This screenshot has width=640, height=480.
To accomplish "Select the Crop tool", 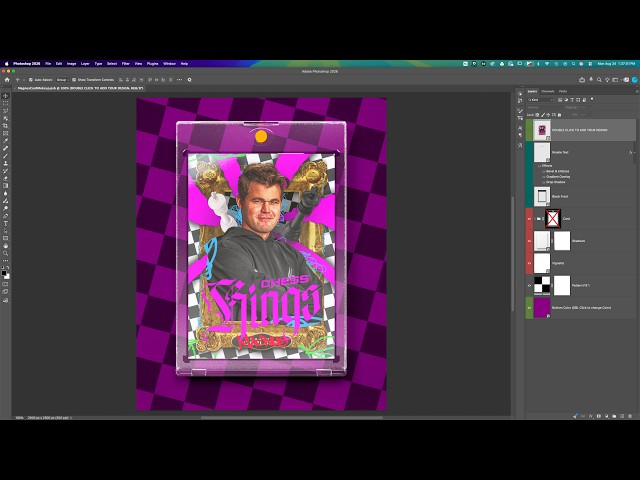I will point(6,126).
